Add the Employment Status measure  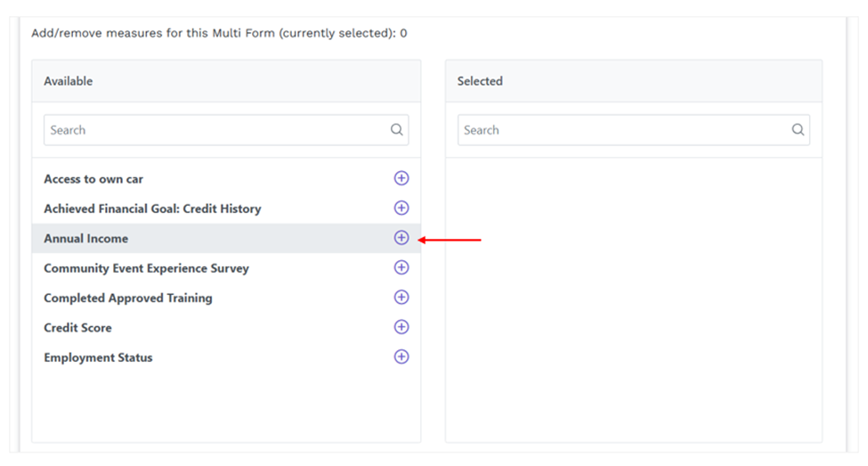(x=402, y=356)
